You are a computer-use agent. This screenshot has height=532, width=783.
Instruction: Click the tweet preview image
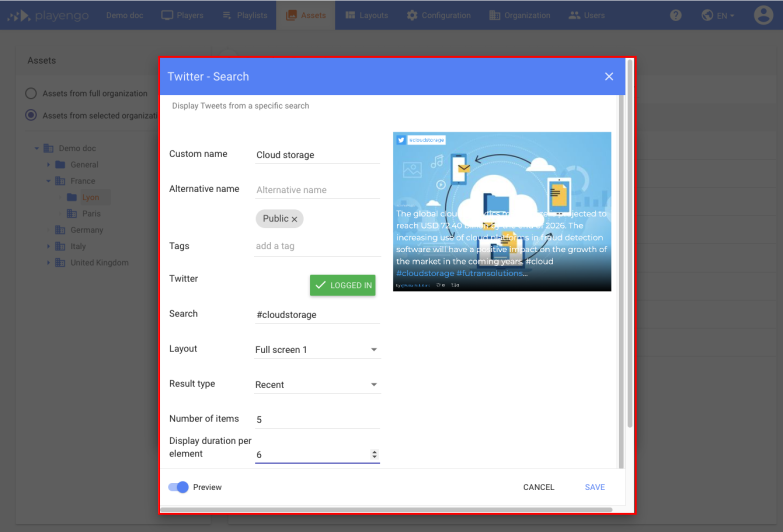tap(502, 211)
